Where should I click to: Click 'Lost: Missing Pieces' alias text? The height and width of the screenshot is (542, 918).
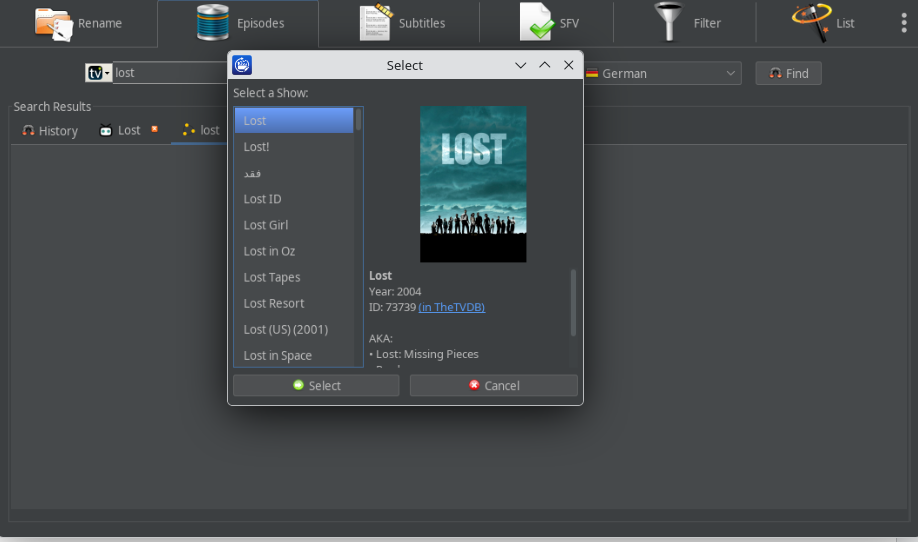coord(427,354)
